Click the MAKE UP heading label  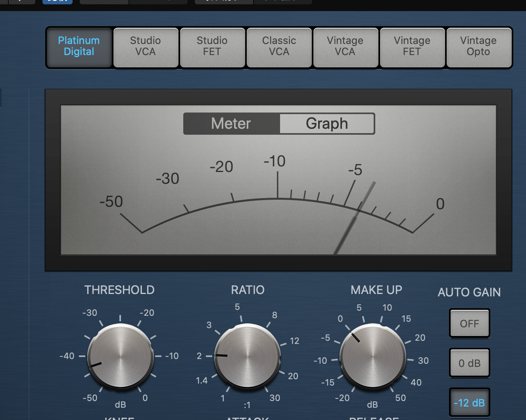point(376,290)
